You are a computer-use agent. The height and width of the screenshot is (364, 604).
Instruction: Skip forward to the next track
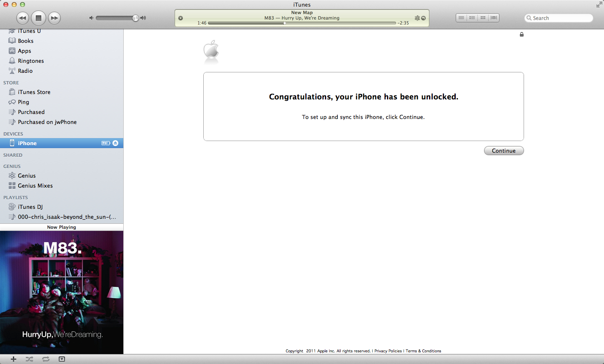click(55, 18)
